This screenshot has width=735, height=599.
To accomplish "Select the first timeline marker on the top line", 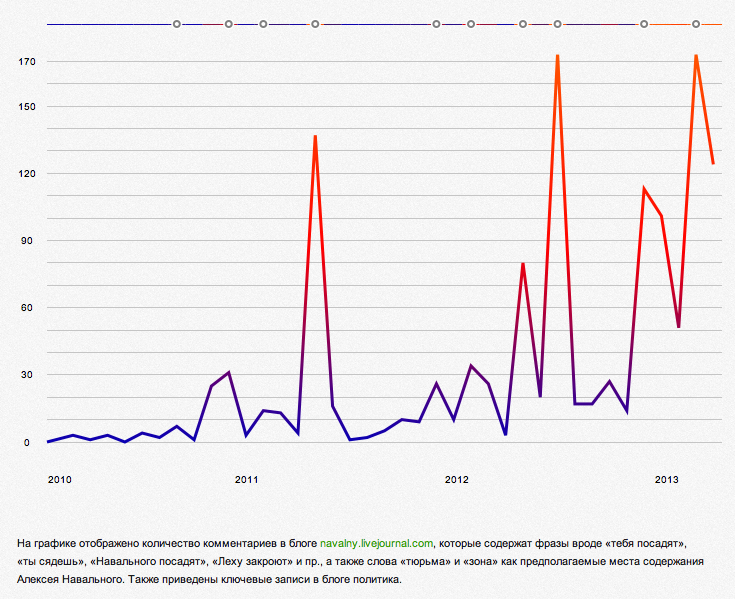I will click(x=177, y=24).
